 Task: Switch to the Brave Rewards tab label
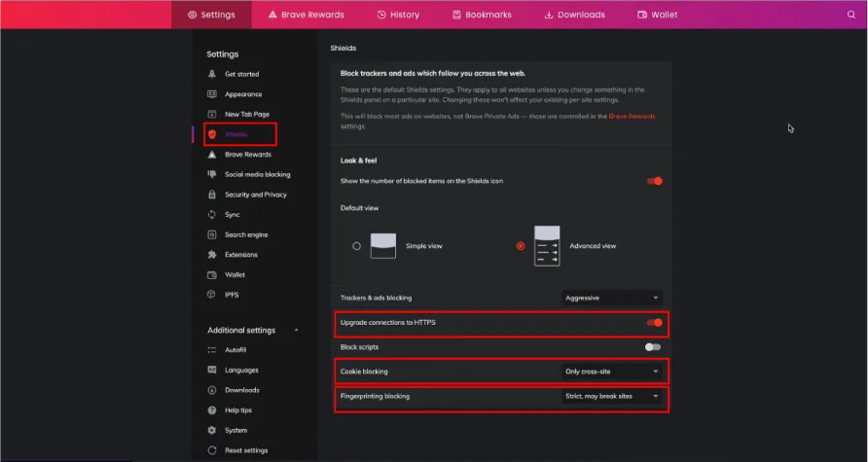point(312,15)
